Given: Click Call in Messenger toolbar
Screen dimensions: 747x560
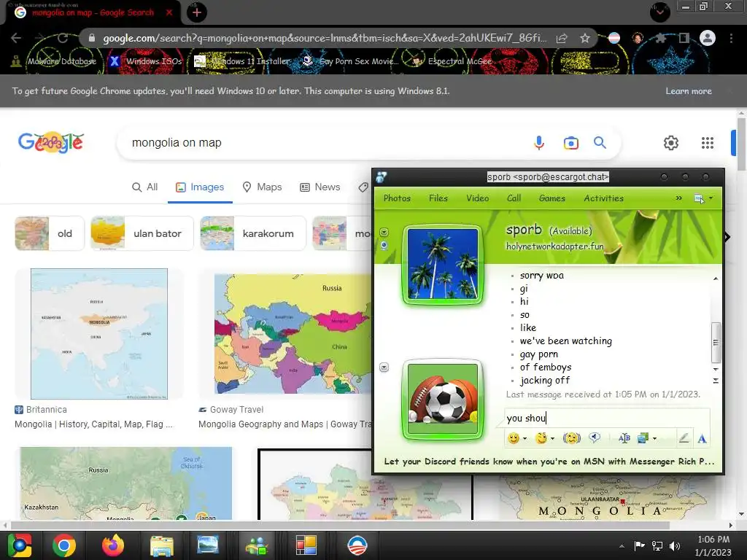Looking at the screenshot, I should pos(514,198).
